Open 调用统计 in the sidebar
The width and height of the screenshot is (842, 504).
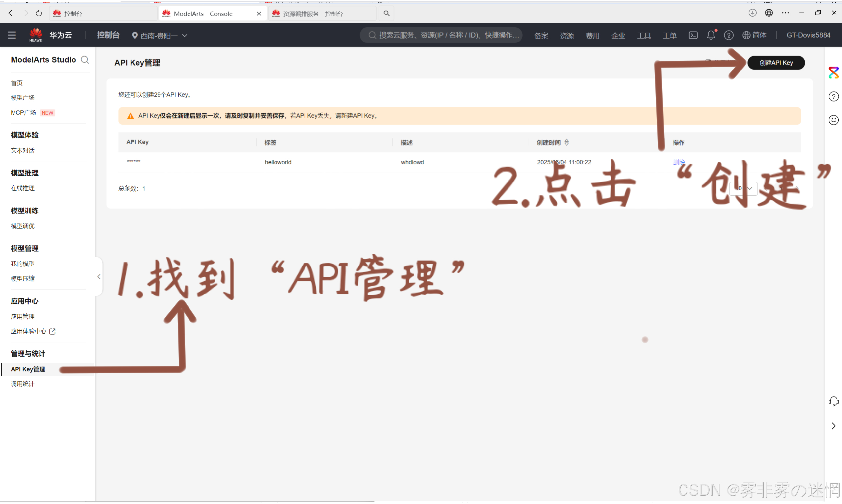click(x=22, y=384)
